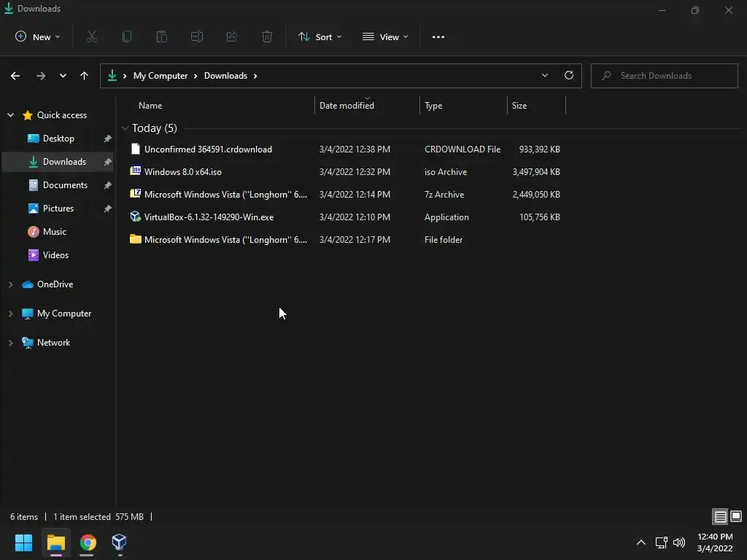
Task: Expand My Computer in navigation pane
Action: (10, 314)
